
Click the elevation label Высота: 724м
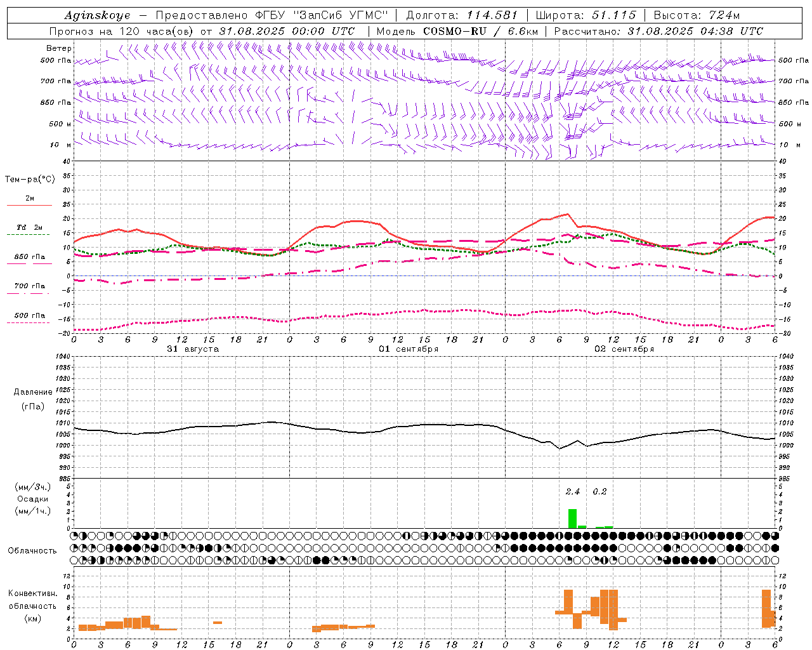[696, 15]
